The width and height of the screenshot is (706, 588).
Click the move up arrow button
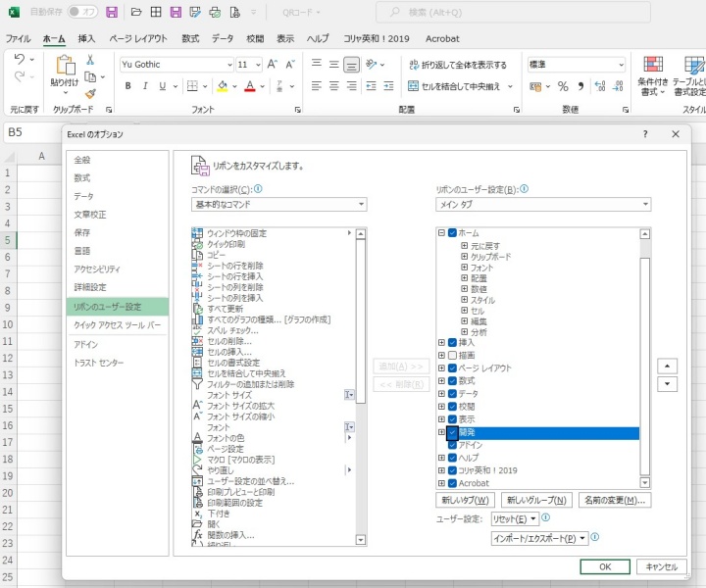coord(667,367)
